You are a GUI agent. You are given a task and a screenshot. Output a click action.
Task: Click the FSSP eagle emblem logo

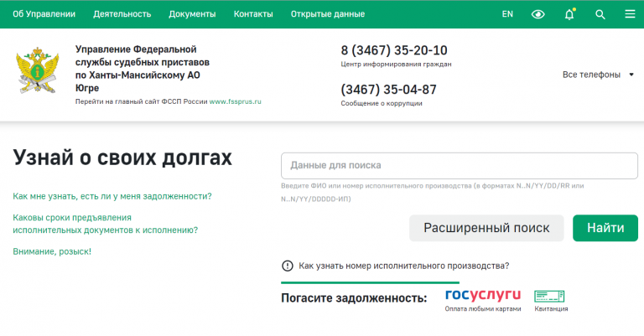(x=38, y=74)
